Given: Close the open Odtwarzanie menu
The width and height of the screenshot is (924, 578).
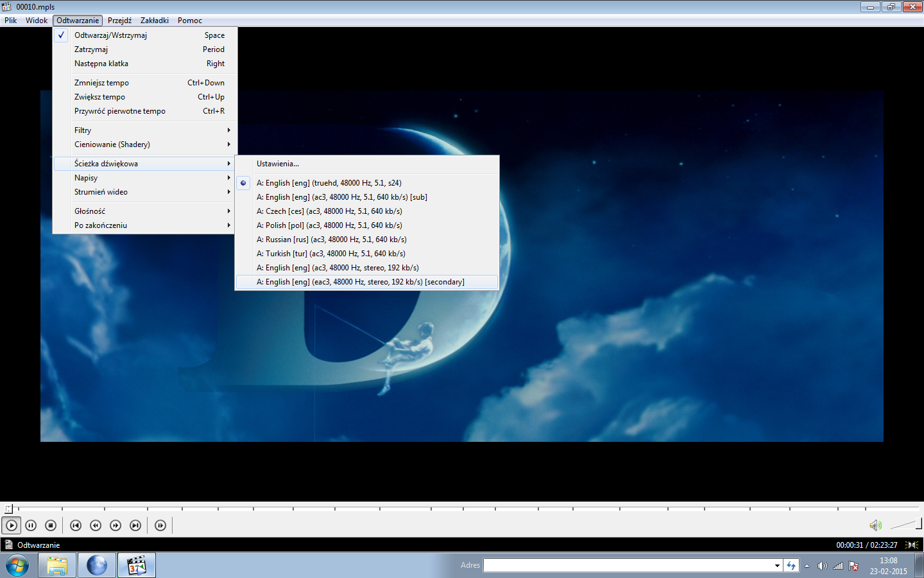Looking at the screenshot, I should tap(78, 21).
